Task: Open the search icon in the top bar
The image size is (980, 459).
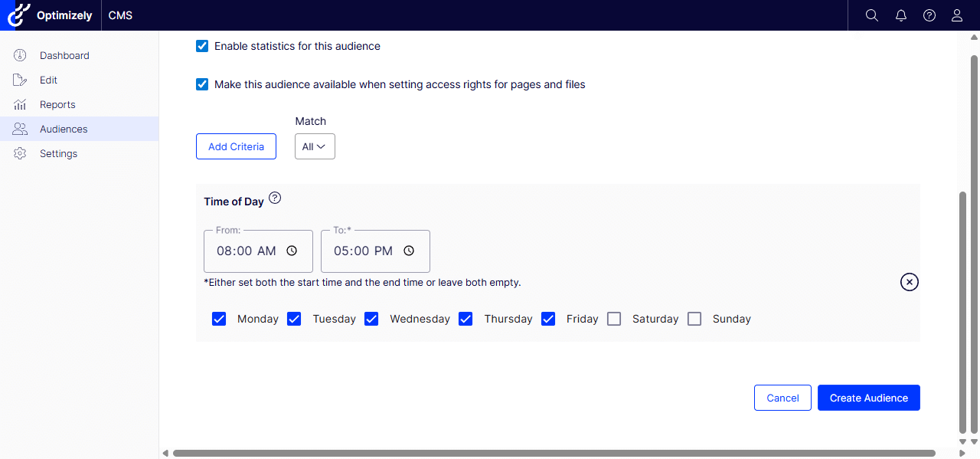Action: pyautogui.click(x=871, y=15)
